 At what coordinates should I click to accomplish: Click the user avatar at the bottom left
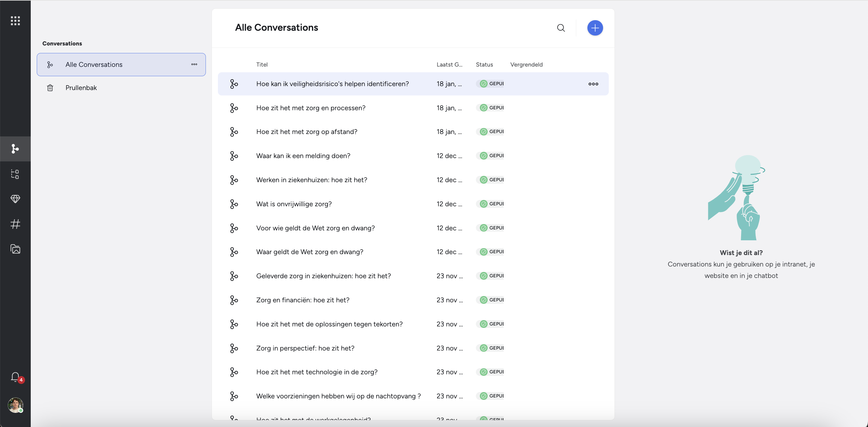15,405
